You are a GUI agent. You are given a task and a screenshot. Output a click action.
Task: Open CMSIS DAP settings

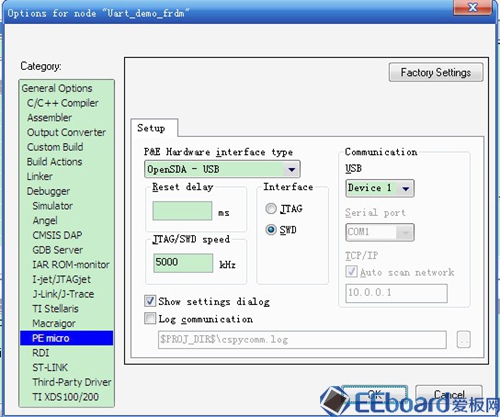coord(57,235)
